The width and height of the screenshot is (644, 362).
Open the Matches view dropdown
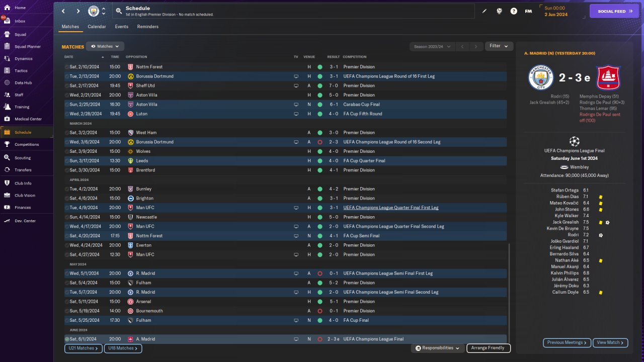tap(105, 46)
